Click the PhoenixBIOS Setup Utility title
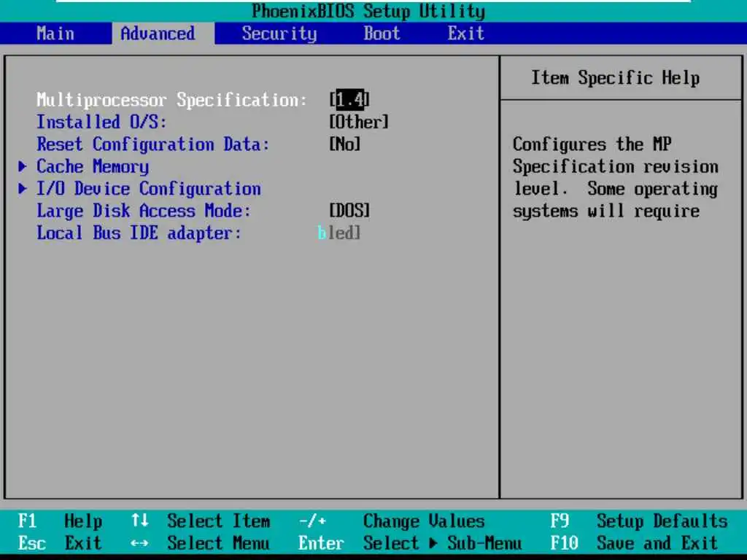747x560 pixels. (x=368, y=11)
